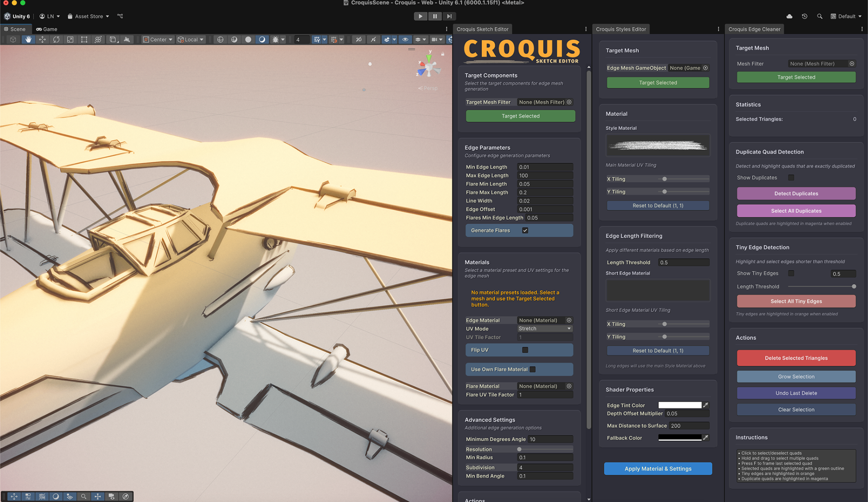This screenshot has width=868, height=502.
Task: Click Delete Selected Triangles button
Action: (796, 358)
